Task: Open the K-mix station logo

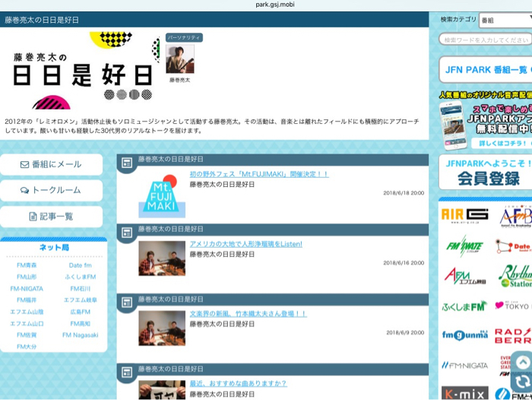Action: tap(464, 393)
